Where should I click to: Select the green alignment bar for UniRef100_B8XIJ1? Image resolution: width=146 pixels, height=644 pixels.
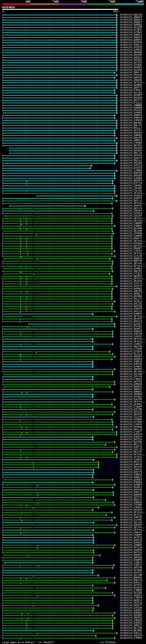pyautogui.click(x=60, y=201)
